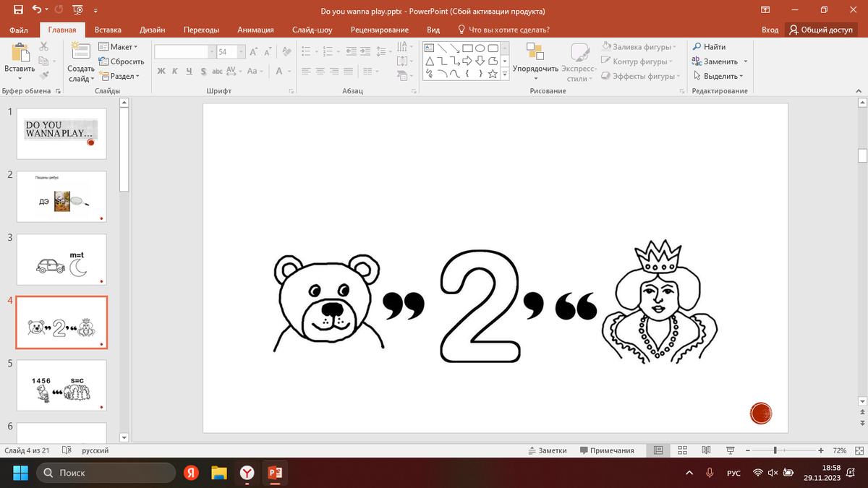Open the Упорядочить arrange dropdown

(535, 61)
